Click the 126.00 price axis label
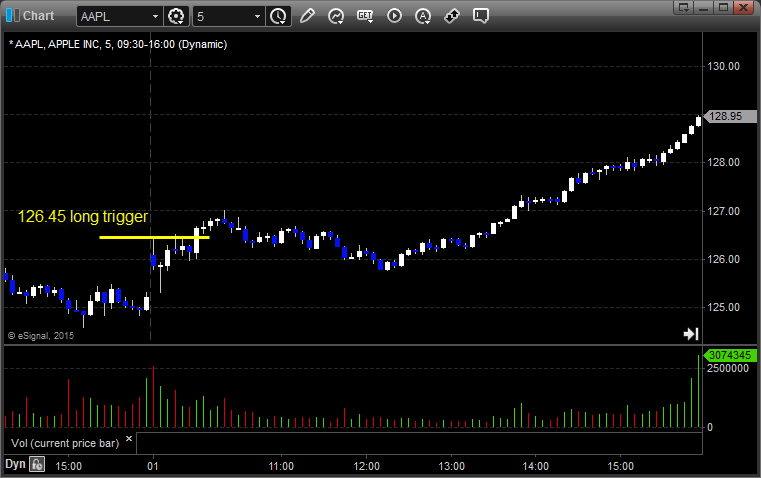This screenshot has width=761, height=478. coord(723,259)
